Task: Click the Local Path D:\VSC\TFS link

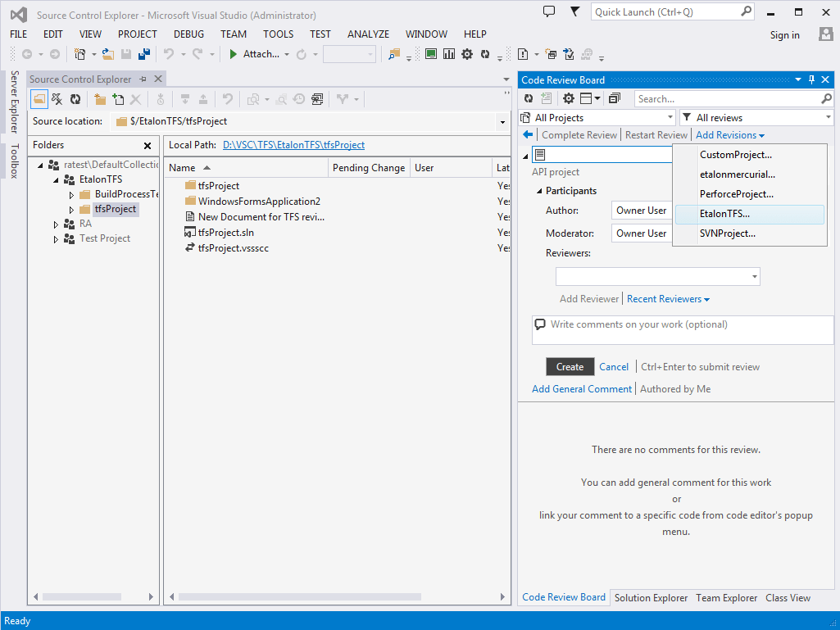Action: click(293, 145)
